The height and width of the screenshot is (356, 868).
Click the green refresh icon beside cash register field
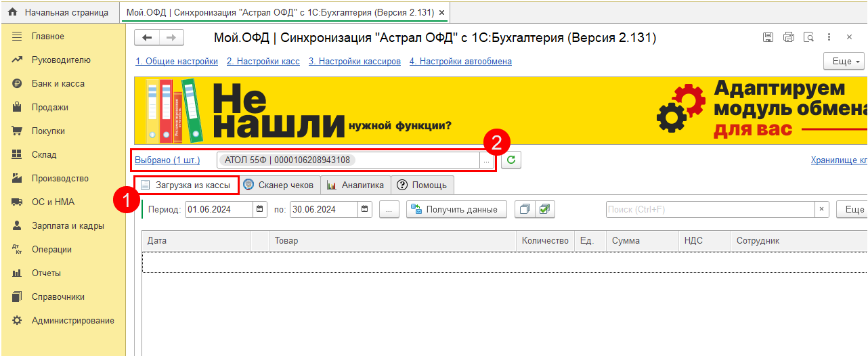click(511, 160)
